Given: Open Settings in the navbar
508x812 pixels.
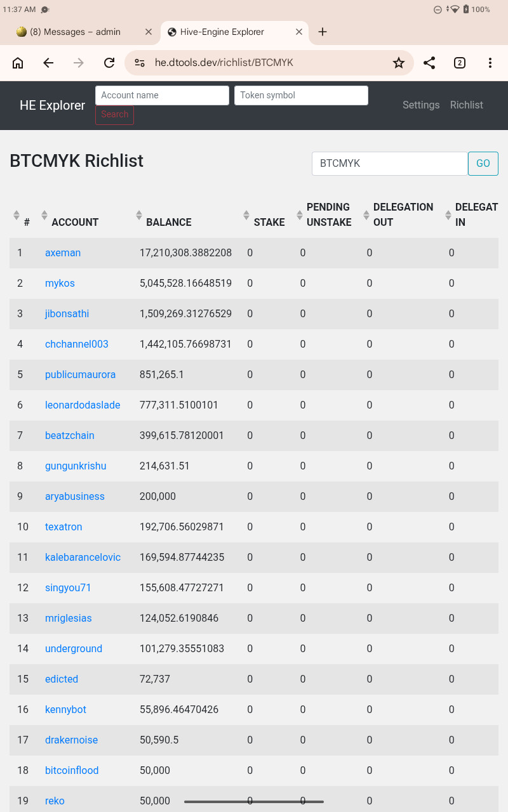Looking at the screenshot, I should click(x=421, y=105).
